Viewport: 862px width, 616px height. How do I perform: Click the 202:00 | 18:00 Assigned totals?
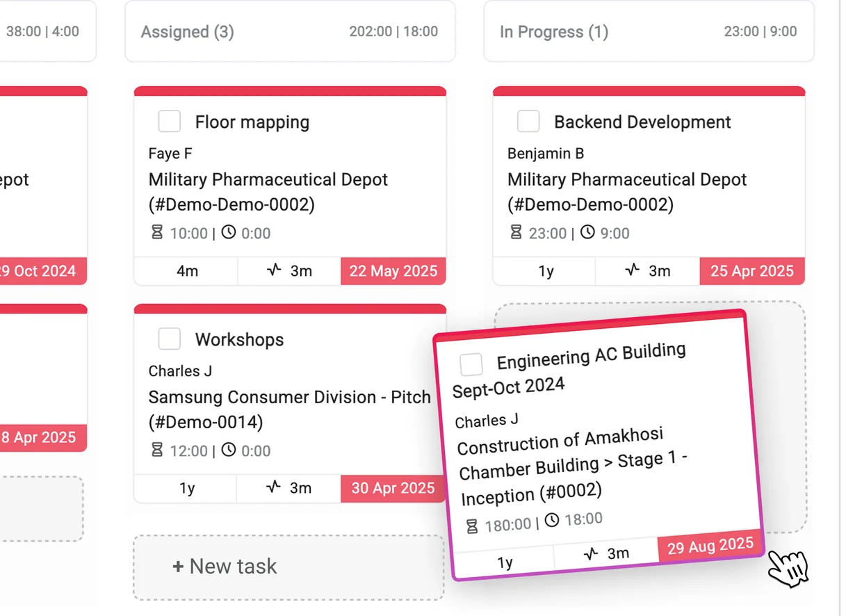(x=393, y=31)
